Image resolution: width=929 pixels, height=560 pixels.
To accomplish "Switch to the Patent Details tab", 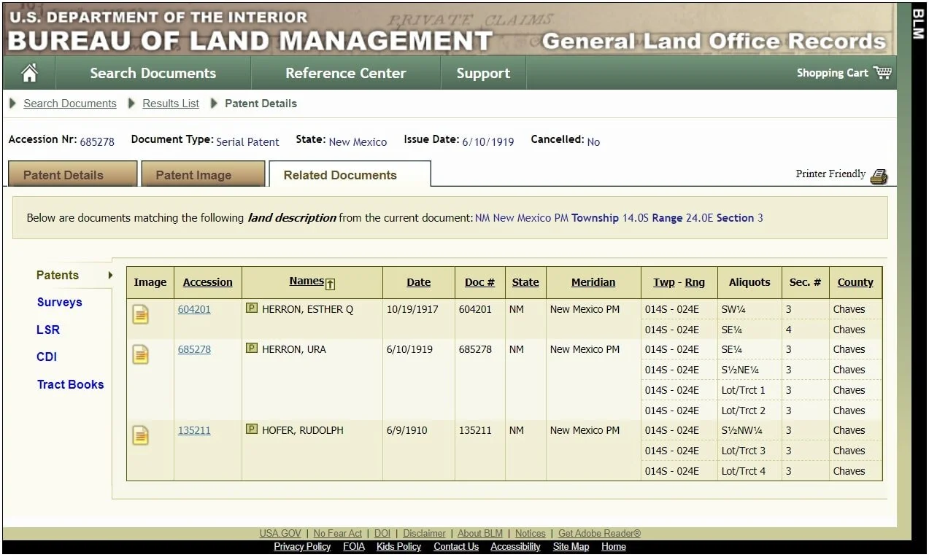I will pyautogui.click(x=72, y=174).
